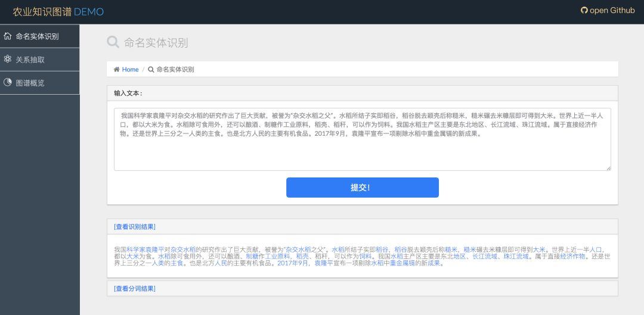Click the small home icon in the breadcrumb
This screenshot has height=315, width=644.
pos(117,69)
